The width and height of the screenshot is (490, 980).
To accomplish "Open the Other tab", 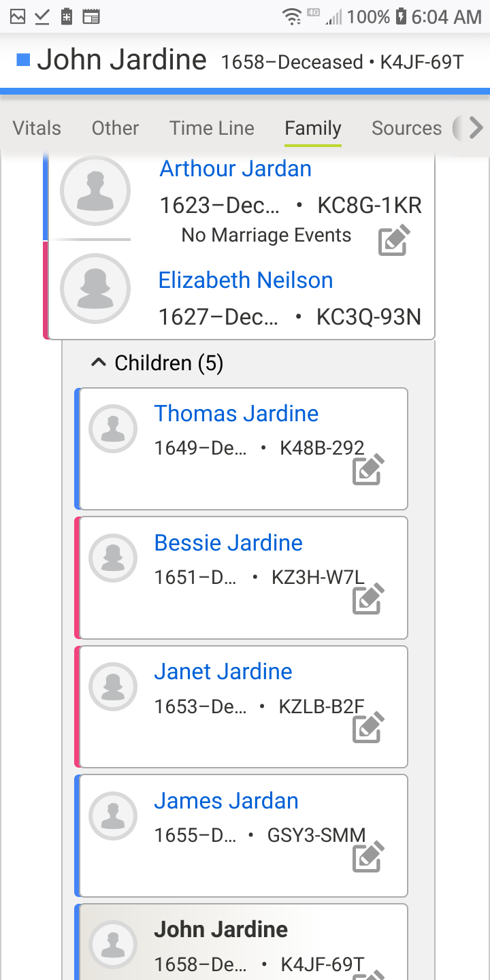I will (115, 128).
